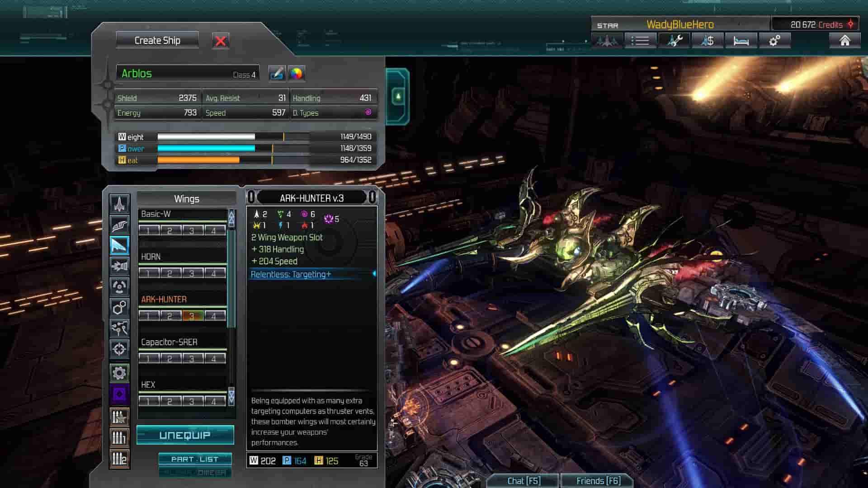The width and height of the screenshot is (868, 488).
Task: Click the Create Ship button
Action: point(157,40)
